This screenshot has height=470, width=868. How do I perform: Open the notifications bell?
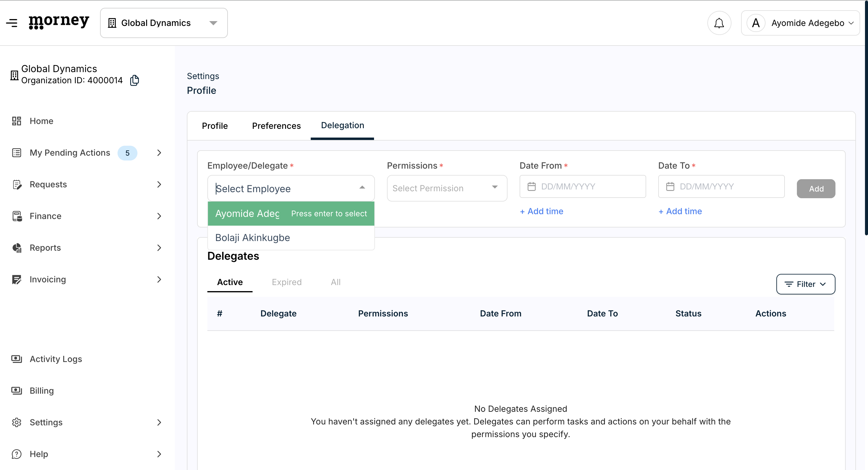click(719, 23)
